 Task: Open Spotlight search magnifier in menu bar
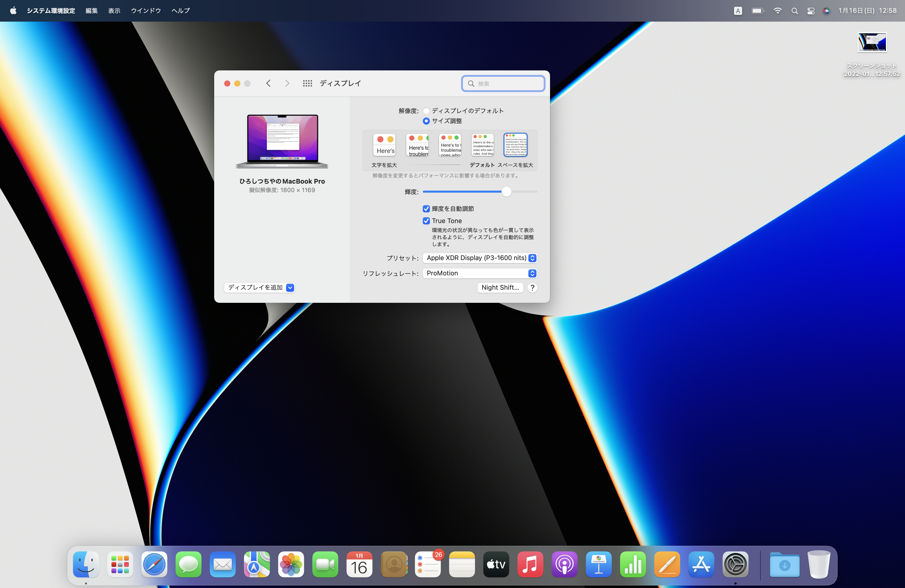[794, 11]
